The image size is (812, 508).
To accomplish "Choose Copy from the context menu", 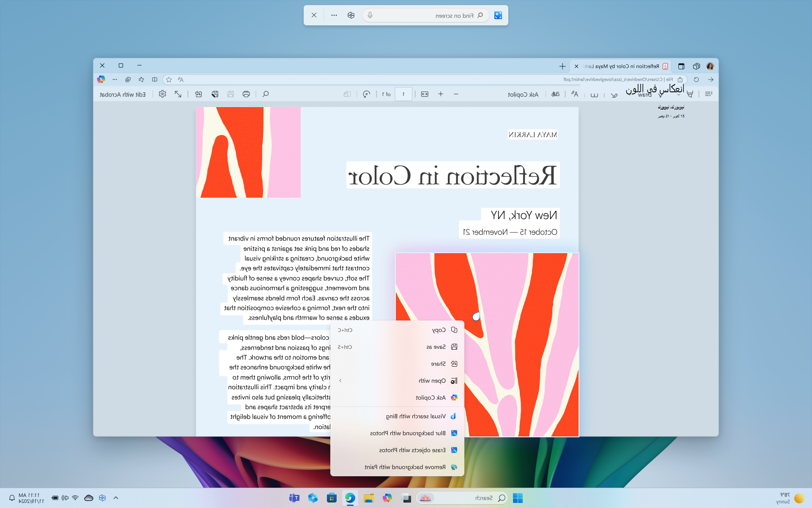I will pyautogui.click(x=398, y=330).
